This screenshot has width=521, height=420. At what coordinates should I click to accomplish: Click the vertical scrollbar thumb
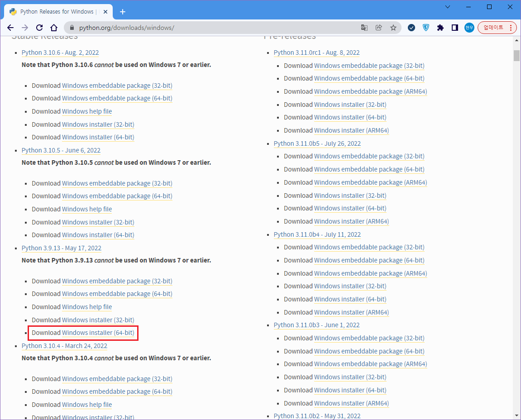coord(516,56)
